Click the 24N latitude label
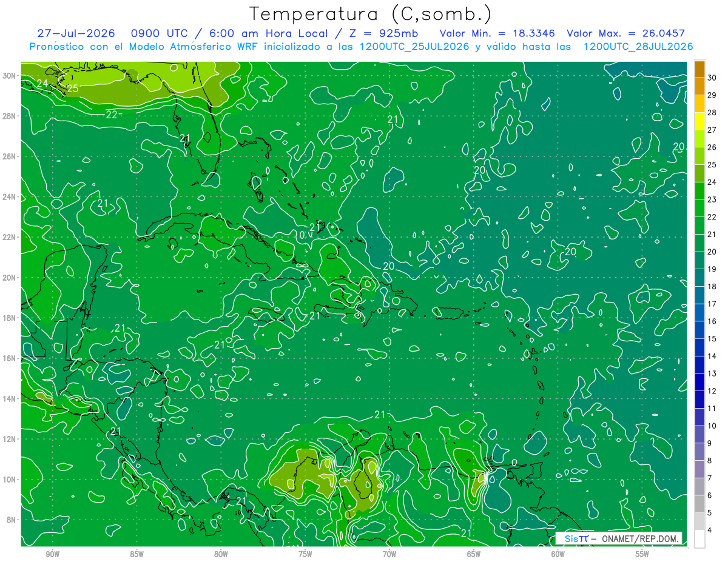 pyautogui.click(x=9, y=197)
